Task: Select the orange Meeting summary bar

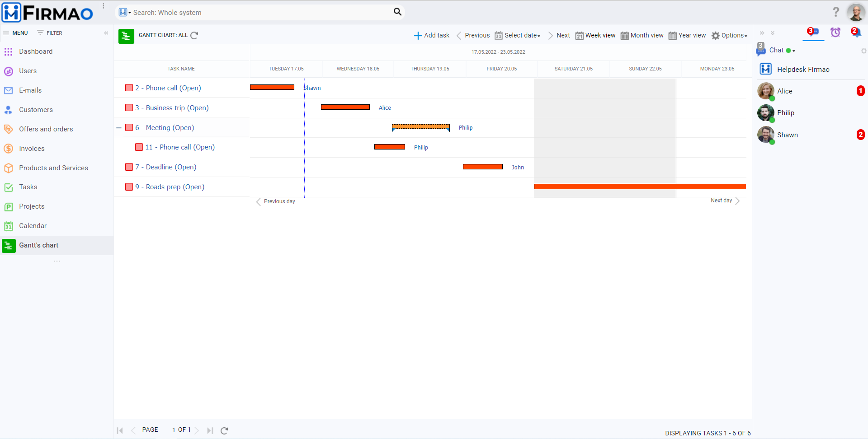Action: pyautogui.click(x=421, y=127)
